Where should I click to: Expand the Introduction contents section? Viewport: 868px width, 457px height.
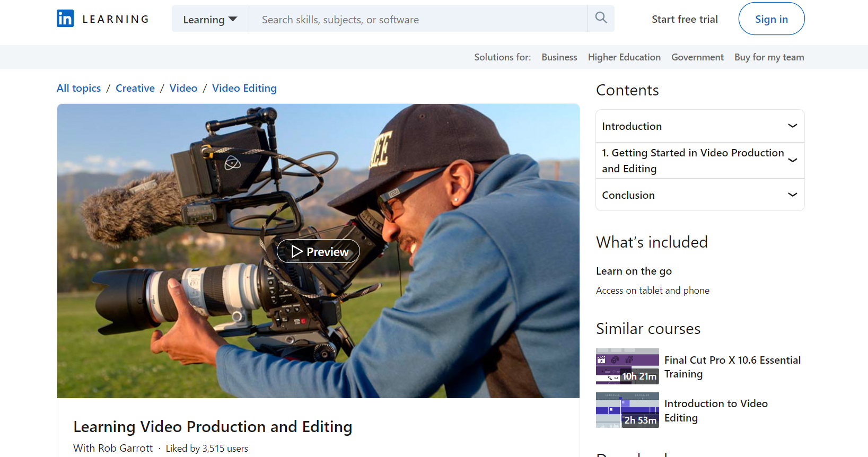(x=700, y=126)
